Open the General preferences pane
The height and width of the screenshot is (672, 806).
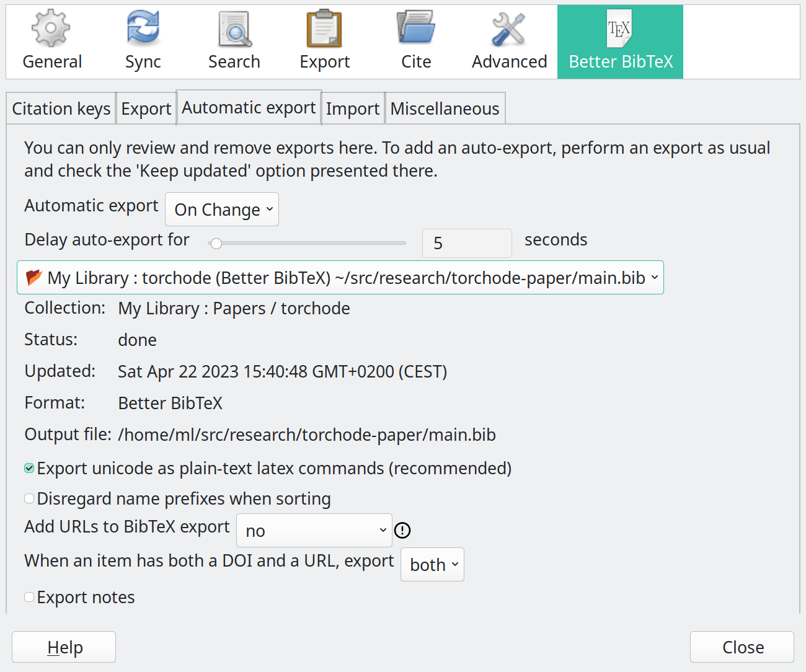tap(52, 42)
